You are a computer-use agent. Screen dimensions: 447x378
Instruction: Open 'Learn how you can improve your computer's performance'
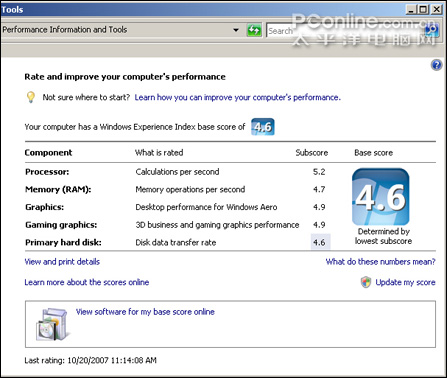click(x=238, y=97)
